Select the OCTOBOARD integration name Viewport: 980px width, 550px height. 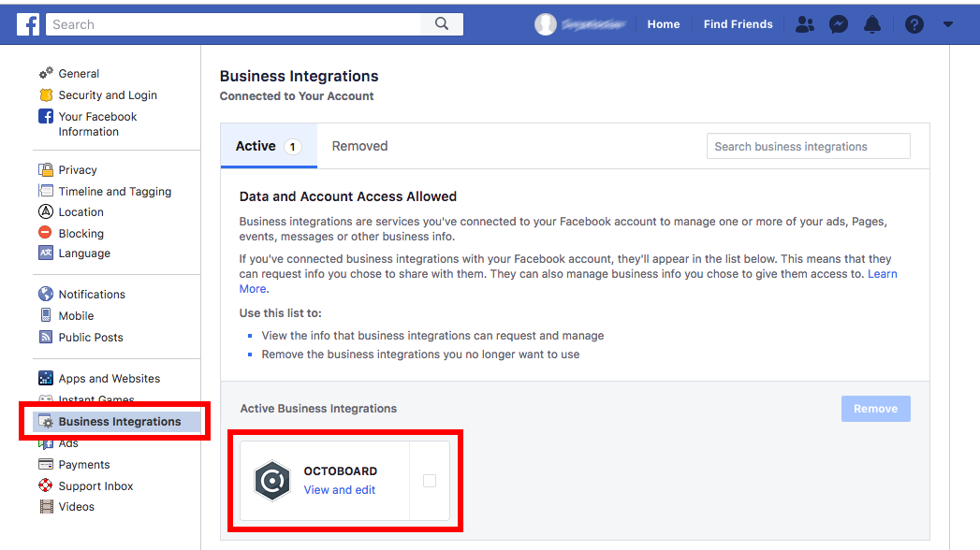(x=341, y=471)
